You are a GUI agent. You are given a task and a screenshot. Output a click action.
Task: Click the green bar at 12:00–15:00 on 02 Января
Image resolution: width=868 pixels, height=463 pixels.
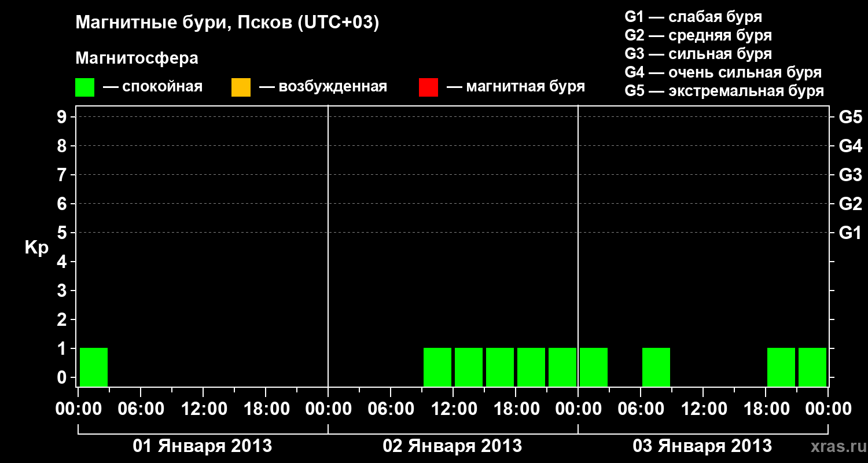pyautogui.click(x=469, y=367)
